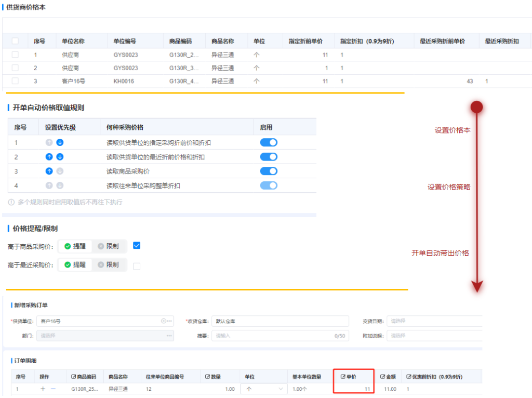Toggle off 读取供货单位的指定采购折前价和折扣 rule
The width and height of the screenshot is (532, 398).
[x=269, y=142]
